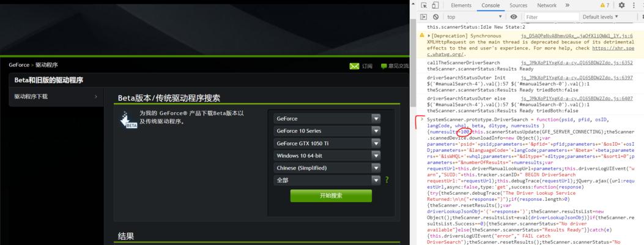Viewport: 644px width, 245px height.
Task: Click console text scannerStatus:Idle New State:2
Action: (476, 27)
